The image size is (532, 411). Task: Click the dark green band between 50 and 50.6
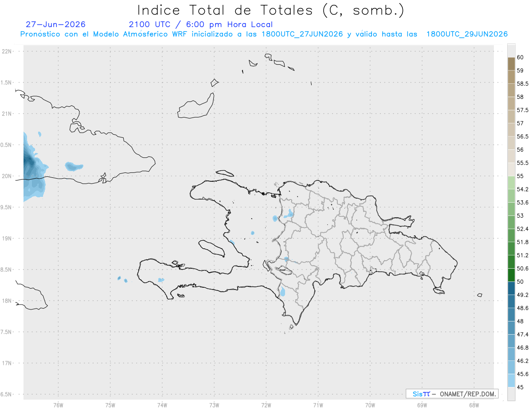[x=511, y=275]
